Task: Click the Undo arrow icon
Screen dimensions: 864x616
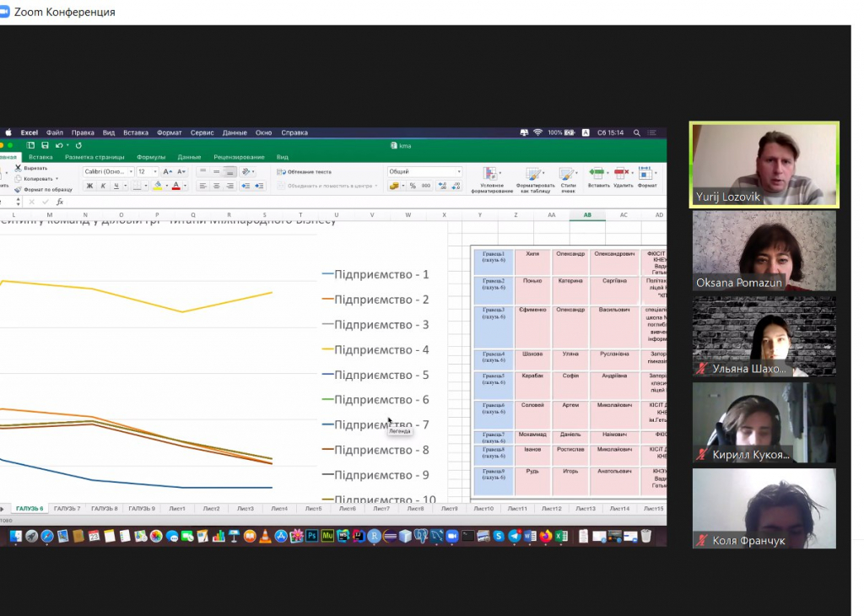Action: [58, 145]
